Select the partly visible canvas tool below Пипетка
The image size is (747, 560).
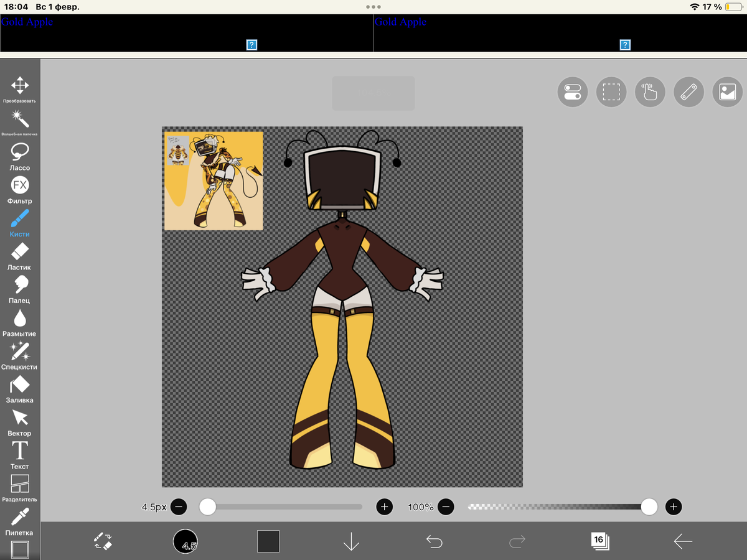[20, 550]
